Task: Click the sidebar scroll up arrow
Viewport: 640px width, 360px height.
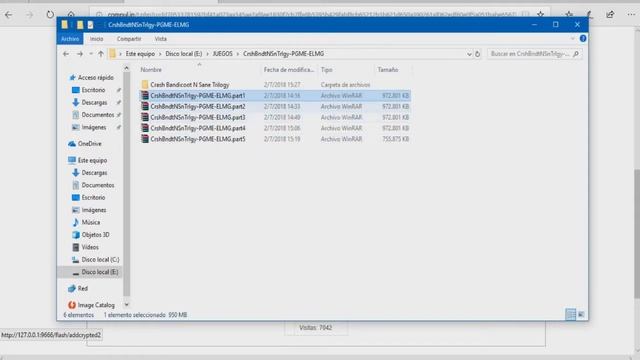Action: click(x=127, y=68)
